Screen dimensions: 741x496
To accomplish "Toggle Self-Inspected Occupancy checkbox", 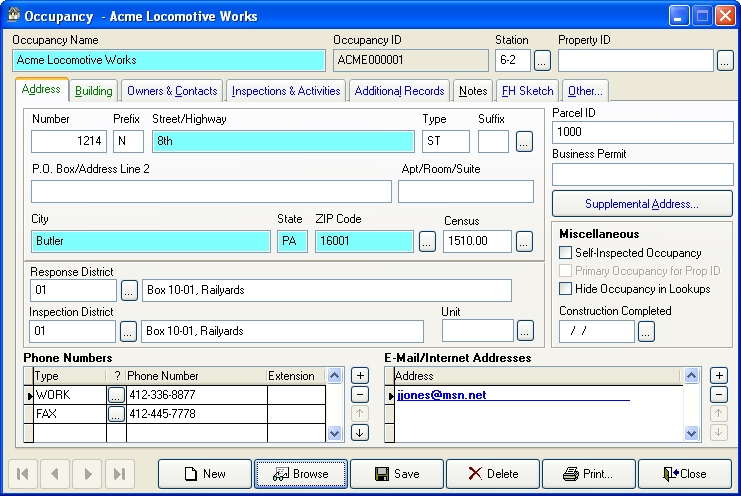I will coord(565,253).
